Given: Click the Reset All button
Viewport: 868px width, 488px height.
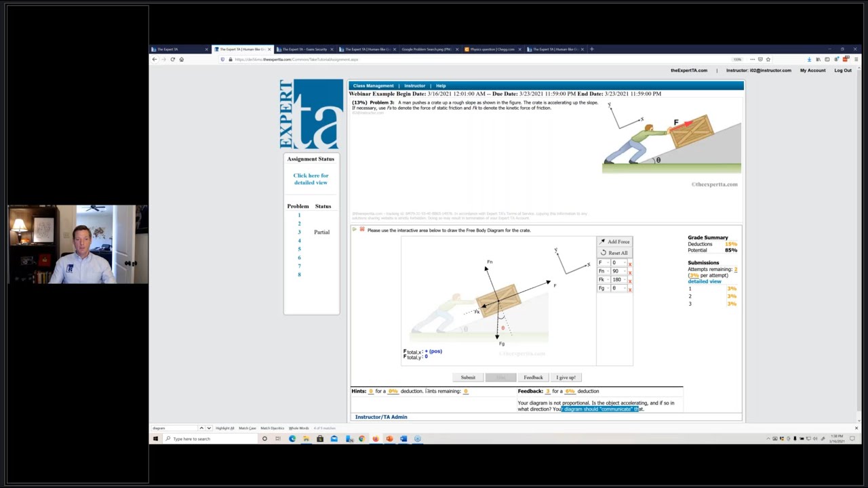Looking at the screenshot, I should click(614, 253).
